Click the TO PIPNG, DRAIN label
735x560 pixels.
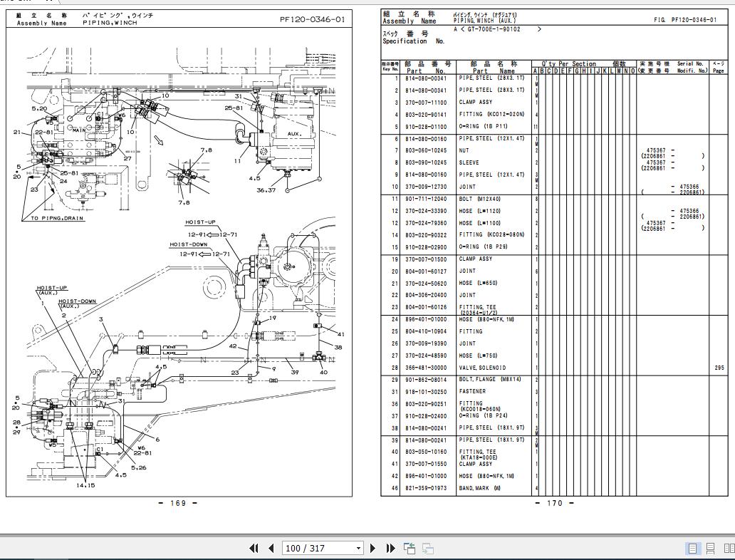[57, 218]
